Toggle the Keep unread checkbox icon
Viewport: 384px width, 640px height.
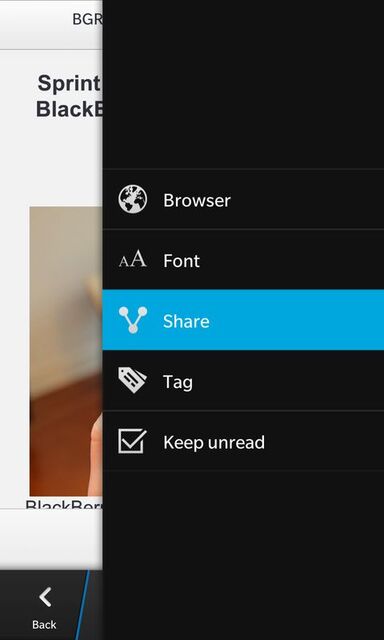tap(133, 441)
